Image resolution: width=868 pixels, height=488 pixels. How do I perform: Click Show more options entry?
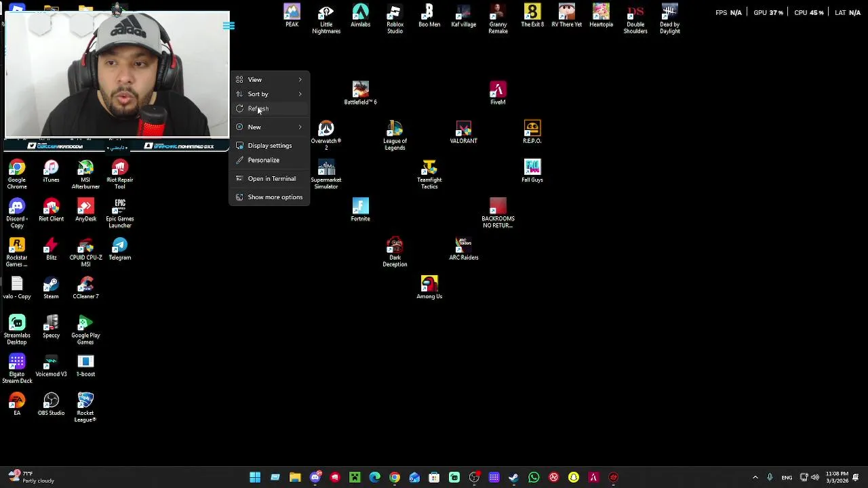[269, 197]
